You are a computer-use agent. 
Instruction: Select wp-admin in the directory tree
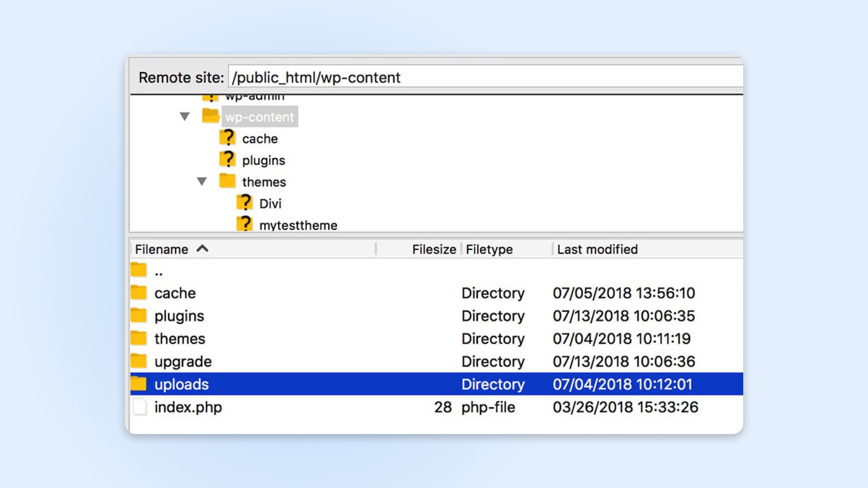(x=255, y=97)
